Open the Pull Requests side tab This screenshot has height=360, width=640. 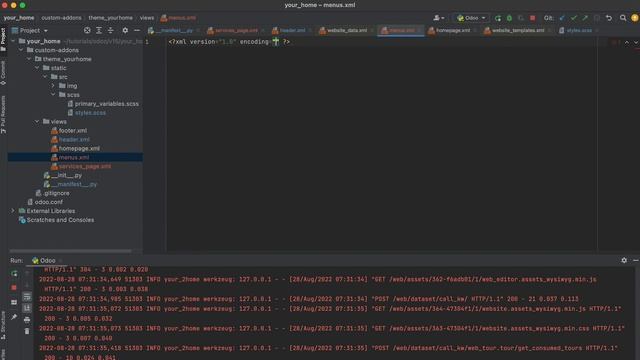point(3,114)
